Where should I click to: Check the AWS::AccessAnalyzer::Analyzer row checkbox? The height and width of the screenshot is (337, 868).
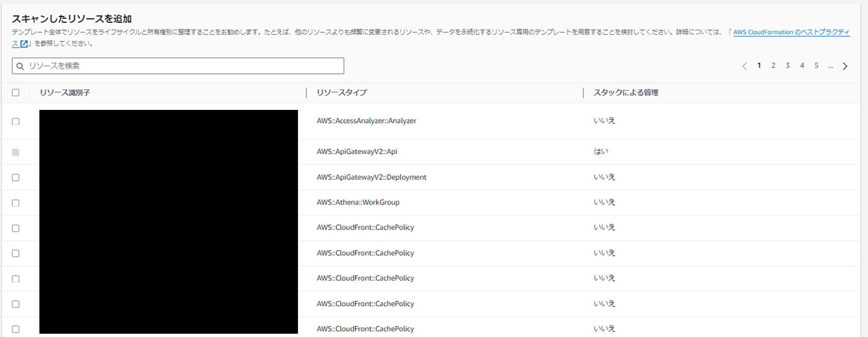pos(16,122)
